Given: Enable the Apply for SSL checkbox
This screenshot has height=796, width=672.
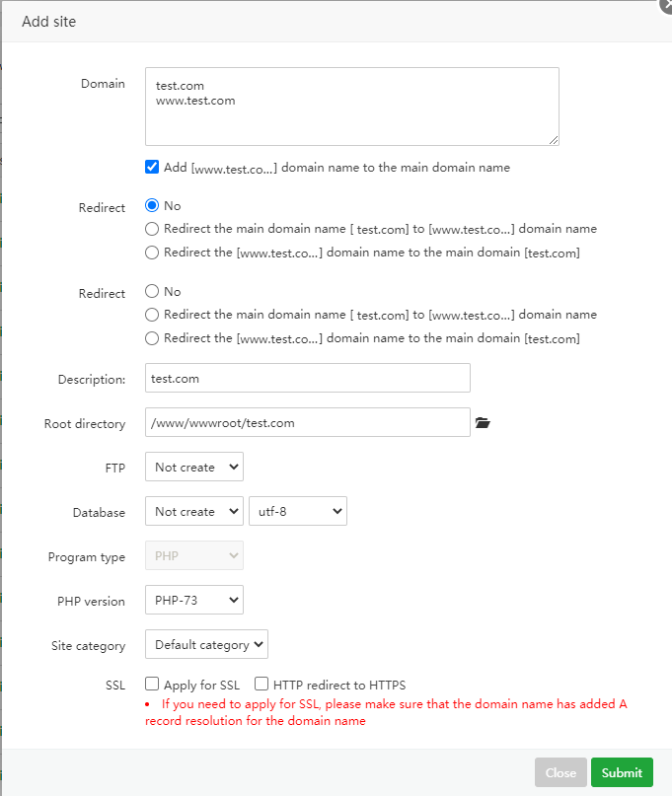Looking at the screenshot, I should pyautogui.click(x=152, y=685).
